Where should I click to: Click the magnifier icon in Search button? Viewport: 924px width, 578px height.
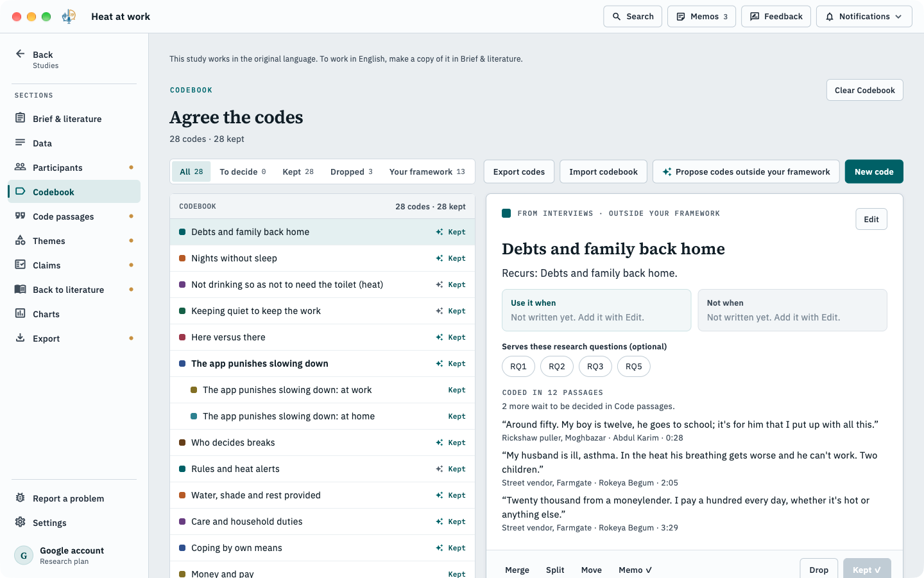(617, 17)
